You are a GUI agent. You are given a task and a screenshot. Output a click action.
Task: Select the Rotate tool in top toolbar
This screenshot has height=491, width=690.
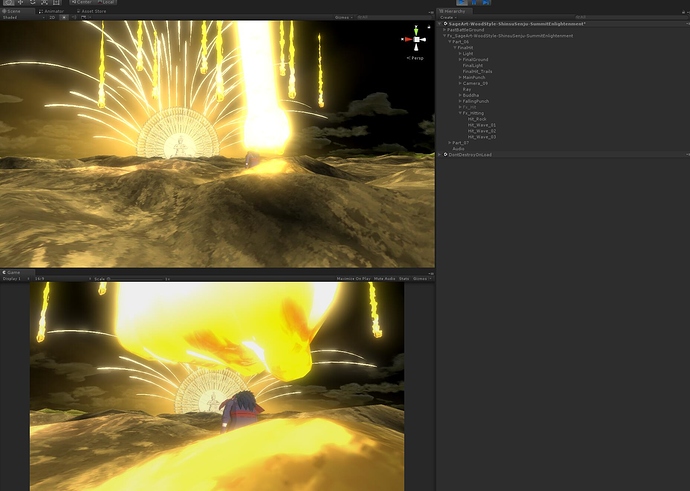(x=32, y=2)
